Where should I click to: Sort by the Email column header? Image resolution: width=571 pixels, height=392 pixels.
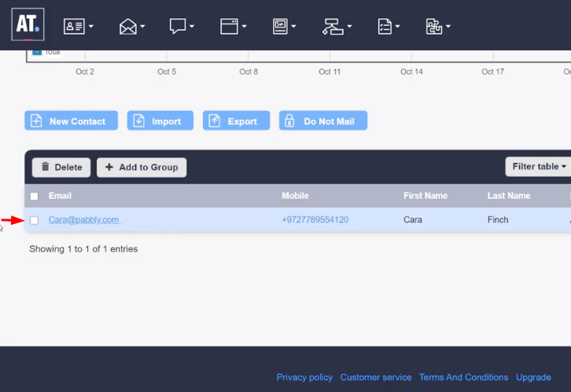[60, 196]
